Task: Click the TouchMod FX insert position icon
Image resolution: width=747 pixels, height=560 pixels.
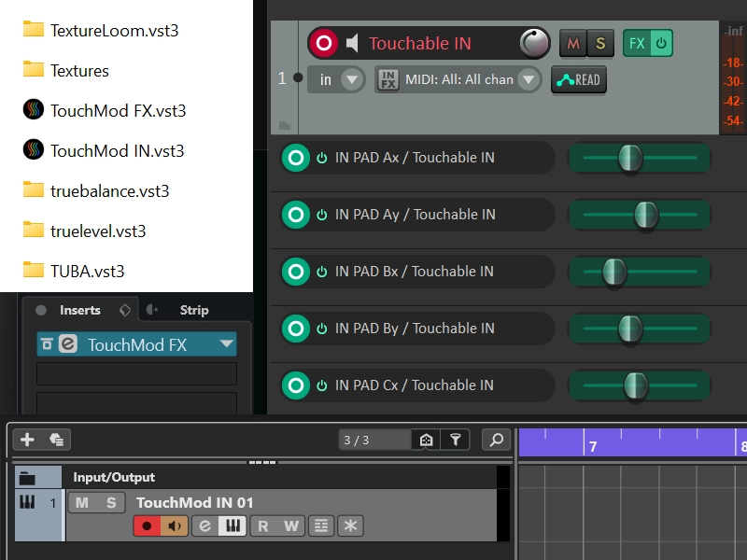Action: pos(47,343)
